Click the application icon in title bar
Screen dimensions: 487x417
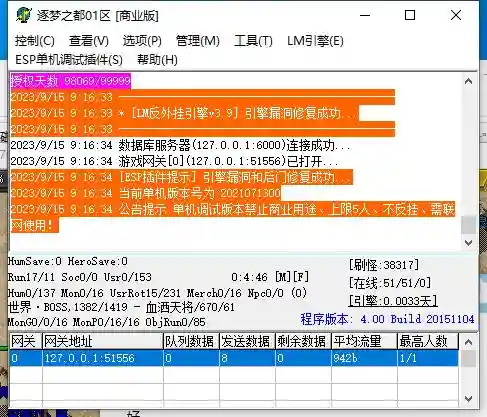[x=23, y=15]
